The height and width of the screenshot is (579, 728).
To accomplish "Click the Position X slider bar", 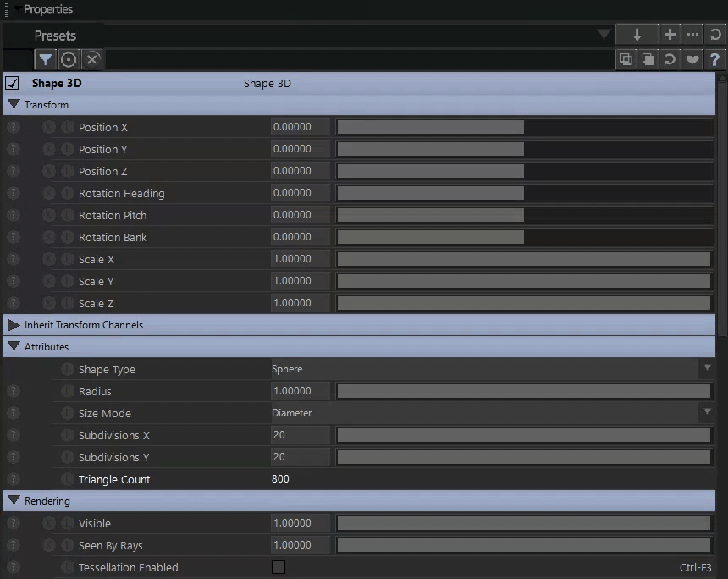I will [525, 127].
